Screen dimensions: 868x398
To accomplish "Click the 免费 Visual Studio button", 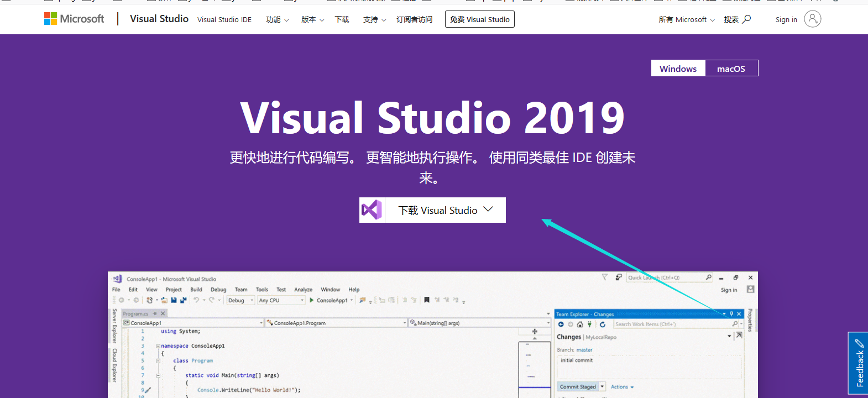I will click(x=480, y=19).
